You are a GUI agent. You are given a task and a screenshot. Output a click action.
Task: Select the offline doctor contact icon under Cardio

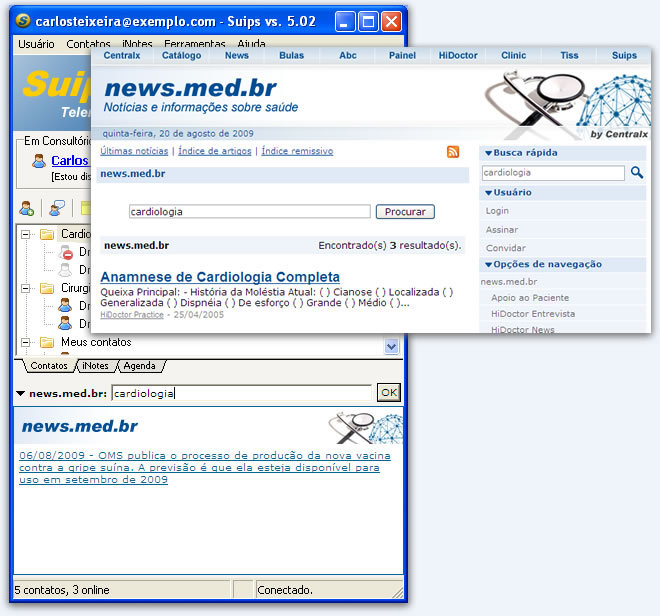(65, 269)
